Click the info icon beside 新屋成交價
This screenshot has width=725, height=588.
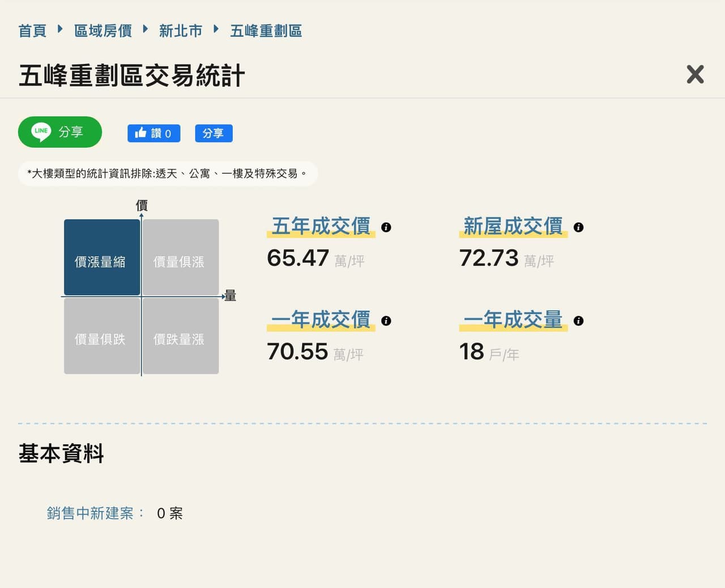pyautogui.click(x=578, y=227)
